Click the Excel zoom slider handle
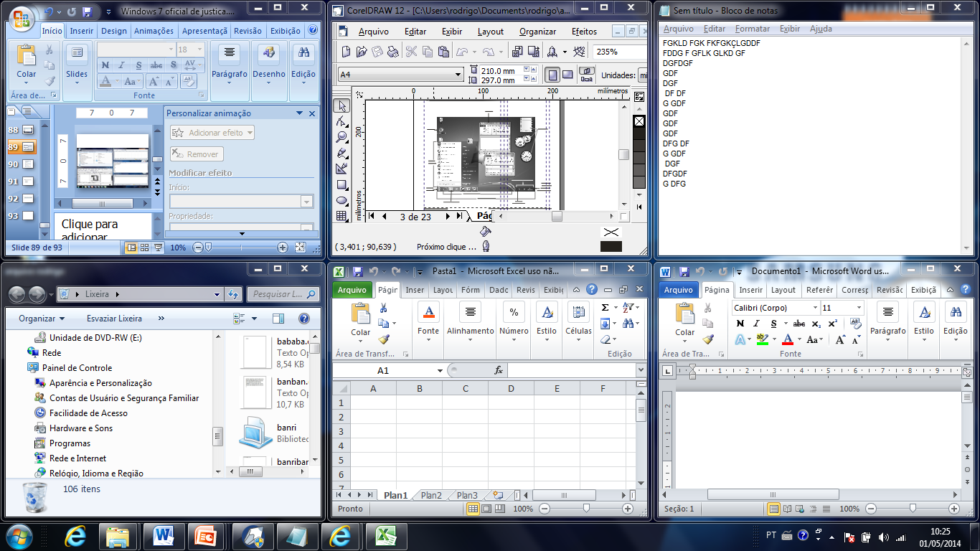 point(586,509)
